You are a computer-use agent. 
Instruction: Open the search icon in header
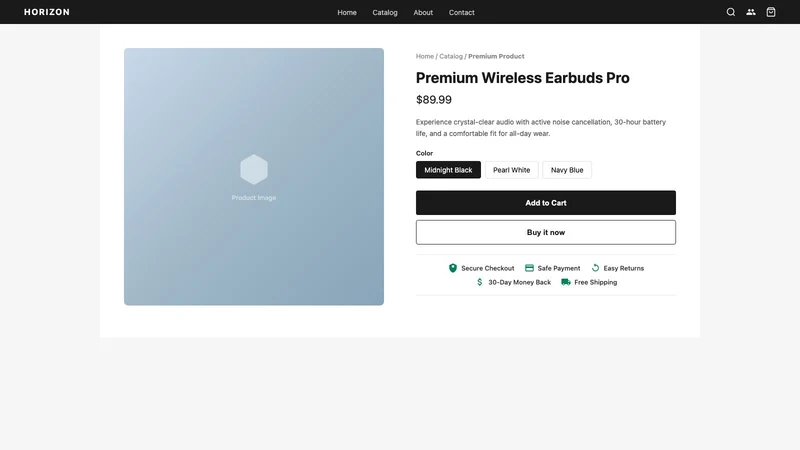tap(731, 12)
